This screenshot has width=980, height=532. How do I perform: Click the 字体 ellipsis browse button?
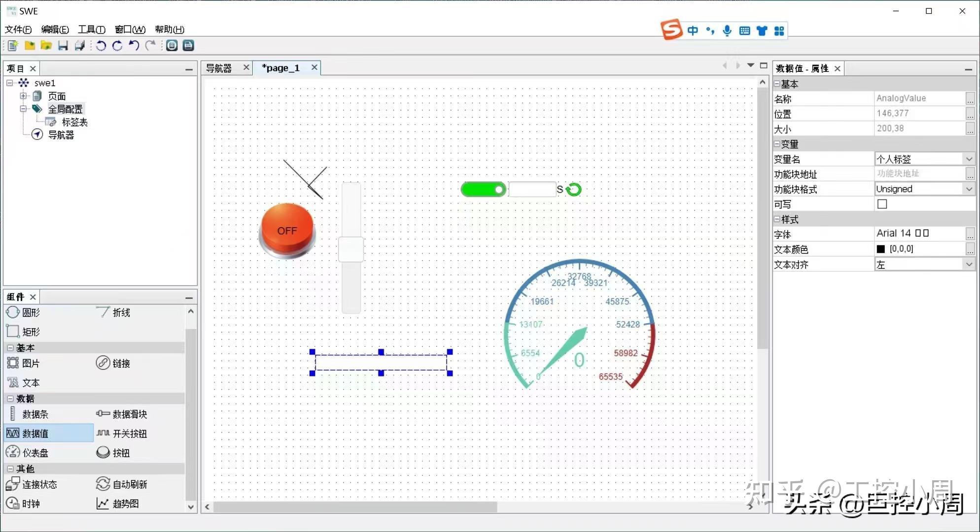(x=969, y=234)
